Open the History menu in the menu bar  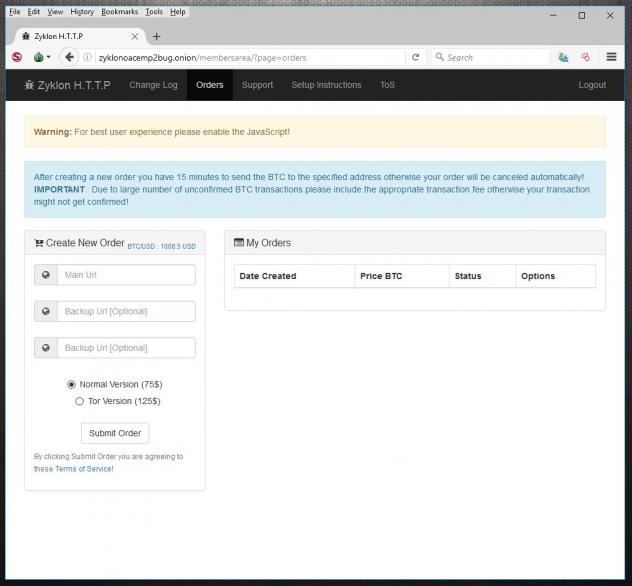pyautogui.click(x=83, y=12)
